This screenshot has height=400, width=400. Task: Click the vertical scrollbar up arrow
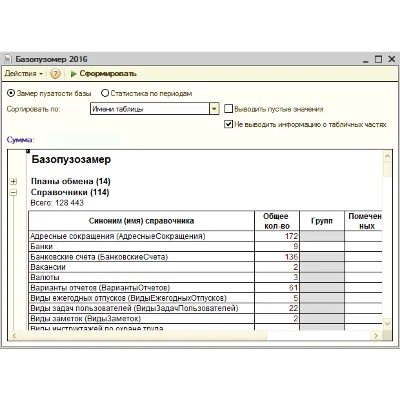tap(387, 156)
